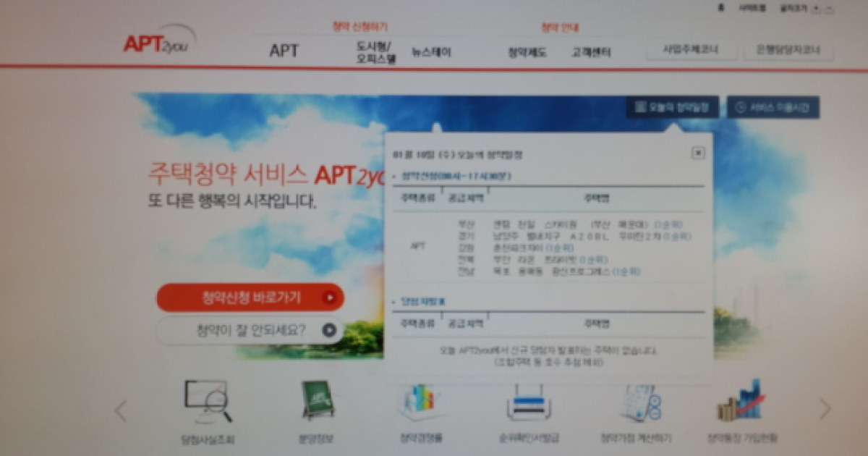Click the 사업주체코너 button
This screenshot has height=456, width=868.
point(692,50)
